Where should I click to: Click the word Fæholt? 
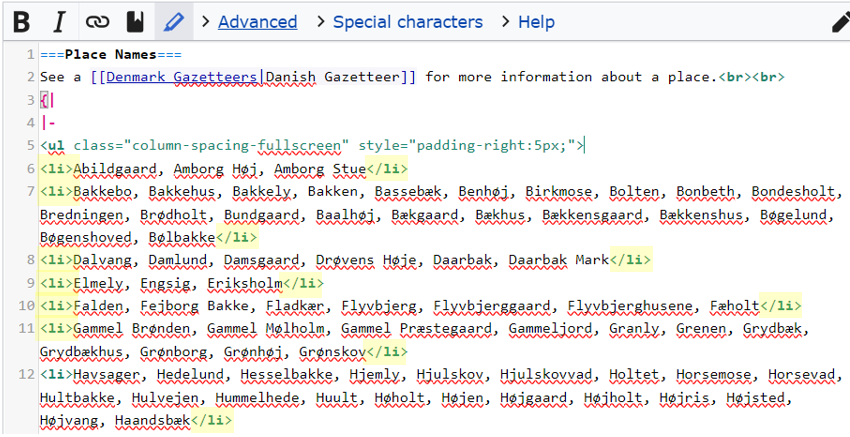tap(735, 306)
